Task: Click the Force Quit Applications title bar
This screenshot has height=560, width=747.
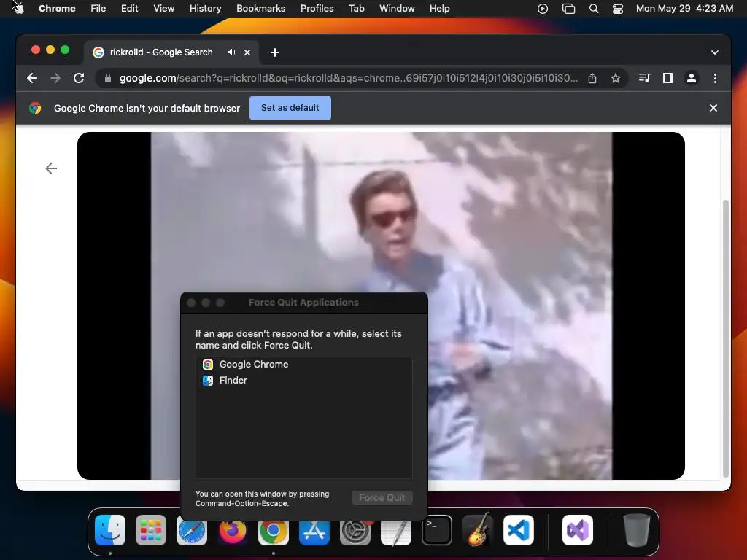Action: tap(304, 303)
